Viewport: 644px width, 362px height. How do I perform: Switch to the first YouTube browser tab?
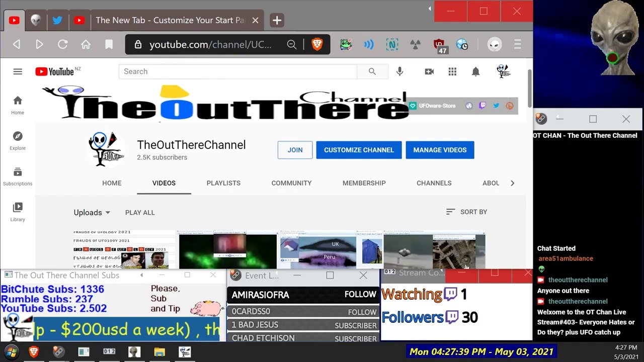tap(14, 21)
